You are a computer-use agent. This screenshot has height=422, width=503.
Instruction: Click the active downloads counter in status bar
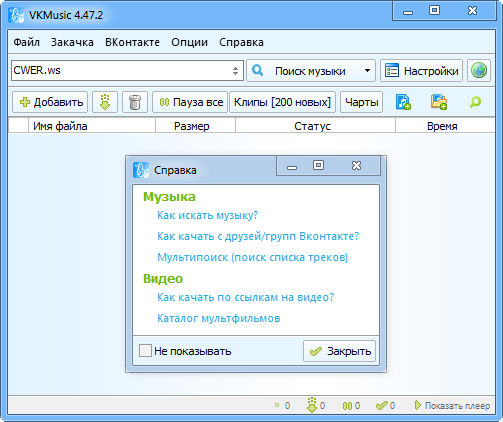pos(316,405)
